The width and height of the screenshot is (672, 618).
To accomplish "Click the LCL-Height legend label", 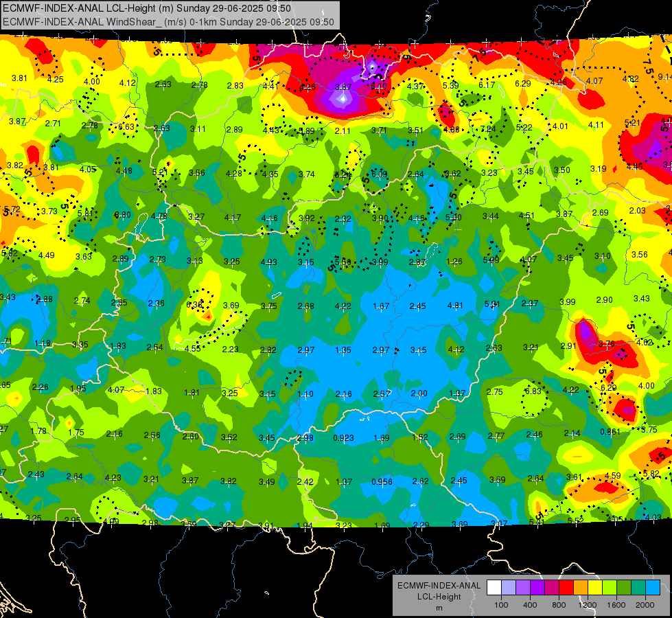I will click(439, 597).
